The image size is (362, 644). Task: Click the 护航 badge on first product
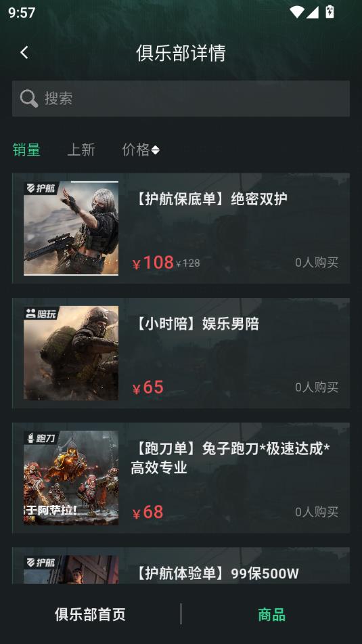click(41, 188)
